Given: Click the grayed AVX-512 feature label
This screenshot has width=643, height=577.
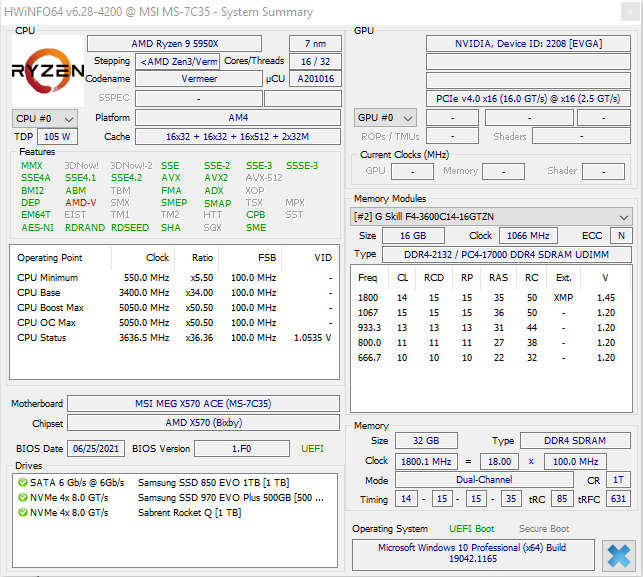Looking at the screenshot, I should pyautogui.click(x=264, y=178).
